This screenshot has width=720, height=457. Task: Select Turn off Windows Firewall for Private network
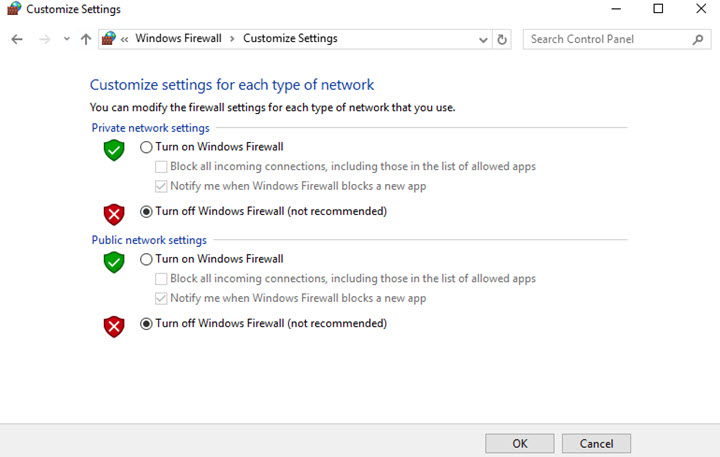(147, 211)
